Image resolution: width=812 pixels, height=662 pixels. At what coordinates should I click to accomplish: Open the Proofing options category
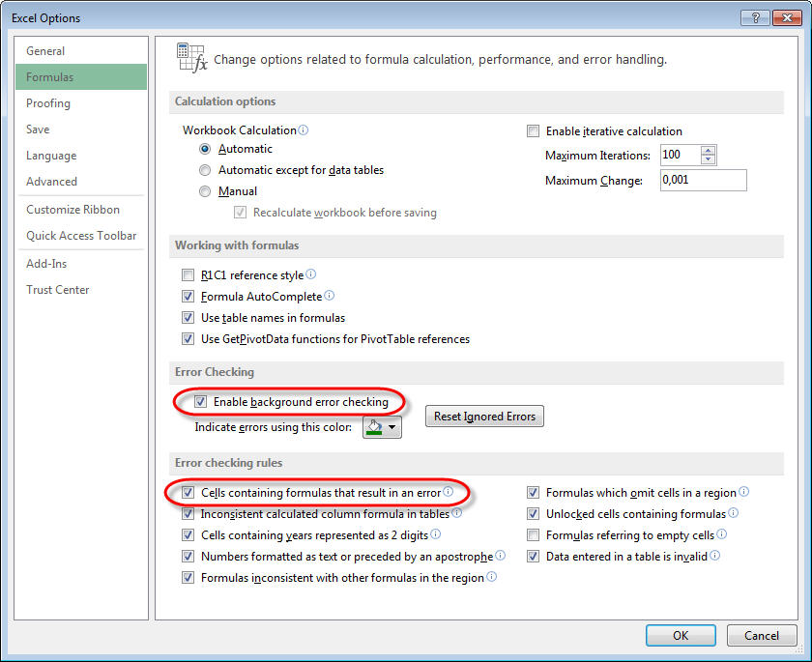(81, 103)
